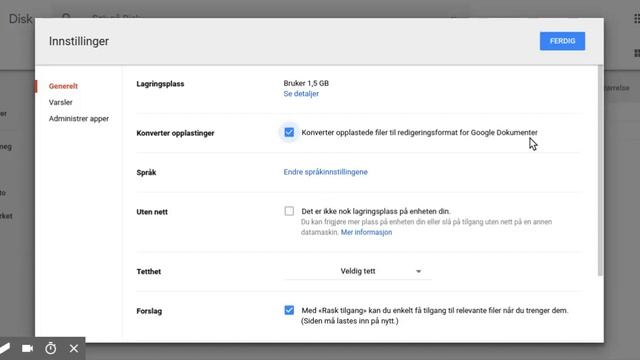Viewport: 640px width, 360px height.
Task: Open the Administrer apper tab
Action: tap(79, 119)
